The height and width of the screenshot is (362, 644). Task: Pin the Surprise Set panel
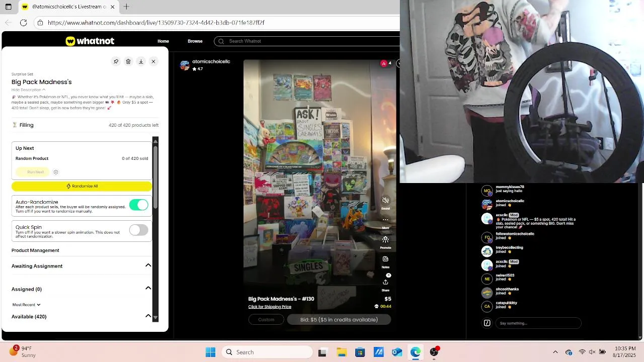click(x=116, y=61)
